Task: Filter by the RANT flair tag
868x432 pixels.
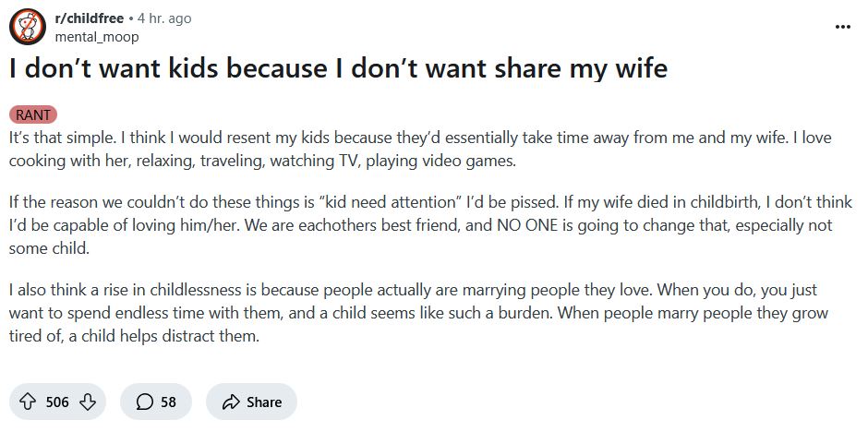Action: [x=33, y=115]
